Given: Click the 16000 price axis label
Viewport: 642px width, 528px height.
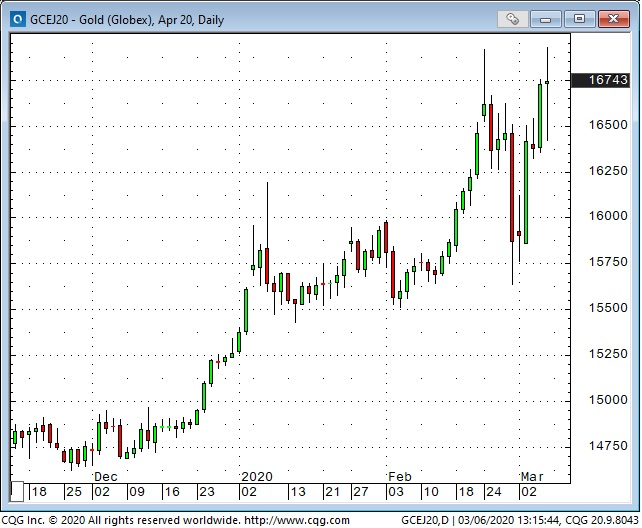Looking at the screenshot, I should [x=608, y=216].
